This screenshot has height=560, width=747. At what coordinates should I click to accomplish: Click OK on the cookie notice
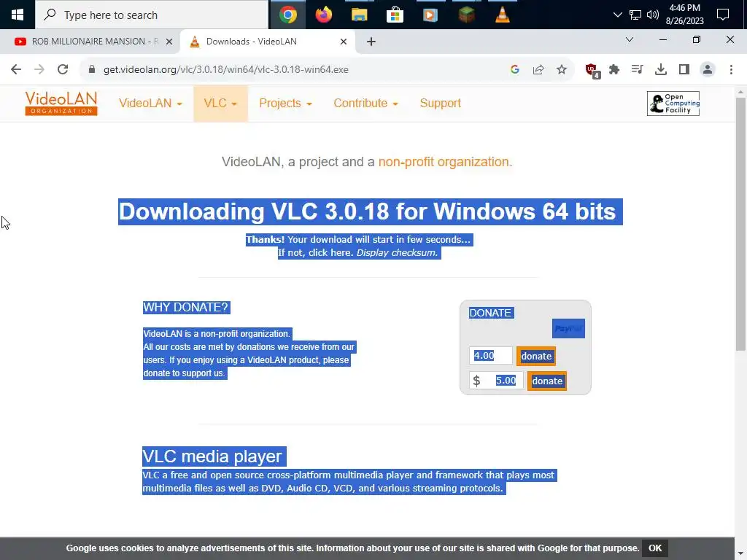654,548
